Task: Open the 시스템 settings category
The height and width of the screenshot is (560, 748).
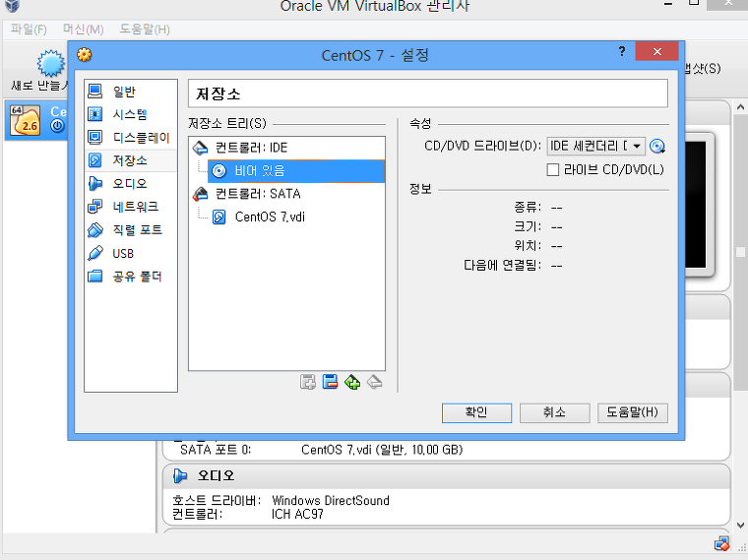Action: coord(130,114)
